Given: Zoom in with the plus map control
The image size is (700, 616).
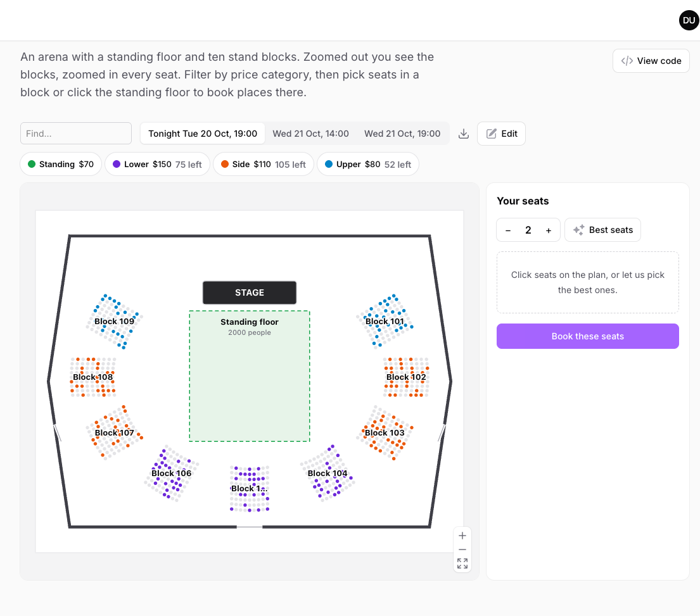Looking at the screenshot, I should [x=462, y=536].
